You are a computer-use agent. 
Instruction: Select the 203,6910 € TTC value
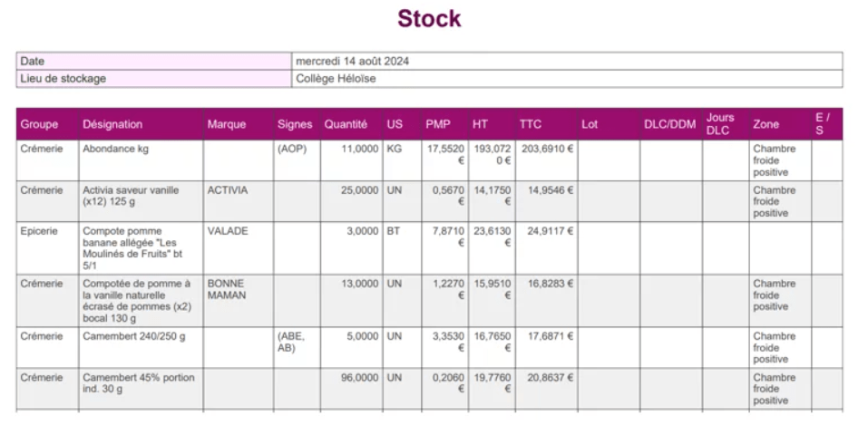point(547,149)
